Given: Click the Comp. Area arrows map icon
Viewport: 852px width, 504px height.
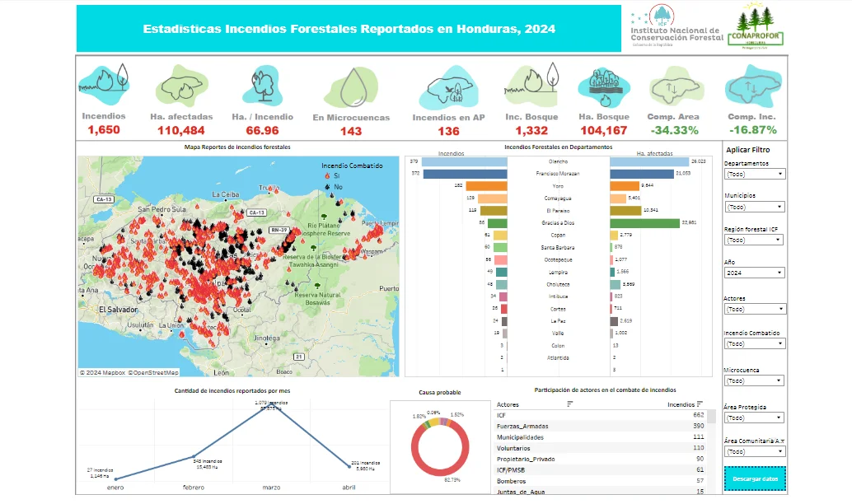Looking at the screenshot, I should pos(672,86).
